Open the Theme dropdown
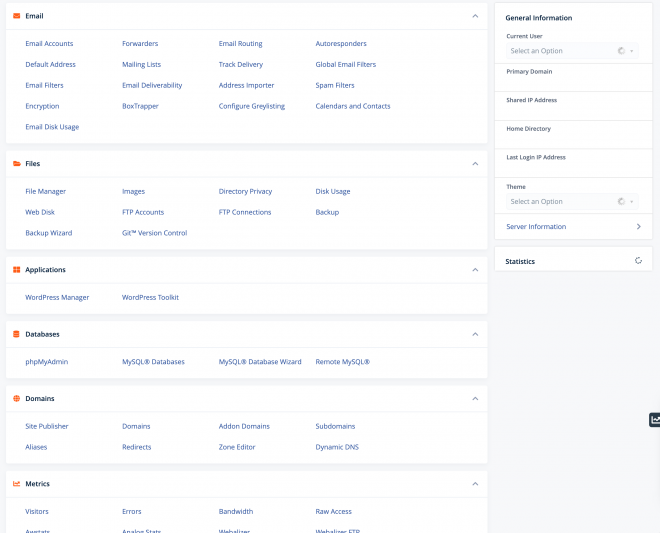Screen dimensions: 660x533 coord(572,202)
